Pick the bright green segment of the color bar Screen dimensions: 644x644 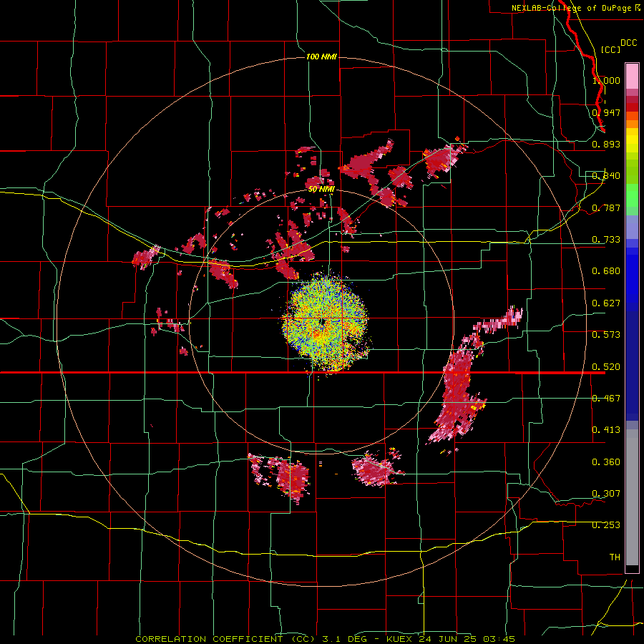tap(632, 195)
